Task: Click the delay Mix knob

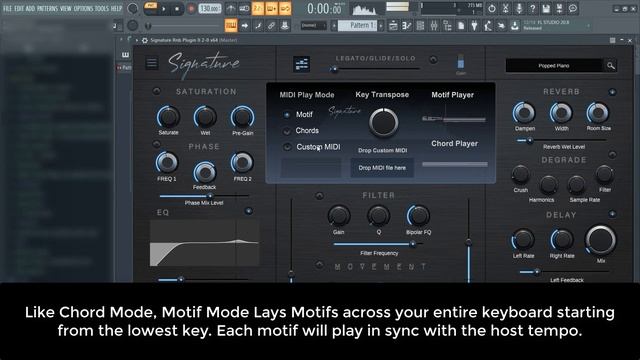Action: (x=600, y=240)
